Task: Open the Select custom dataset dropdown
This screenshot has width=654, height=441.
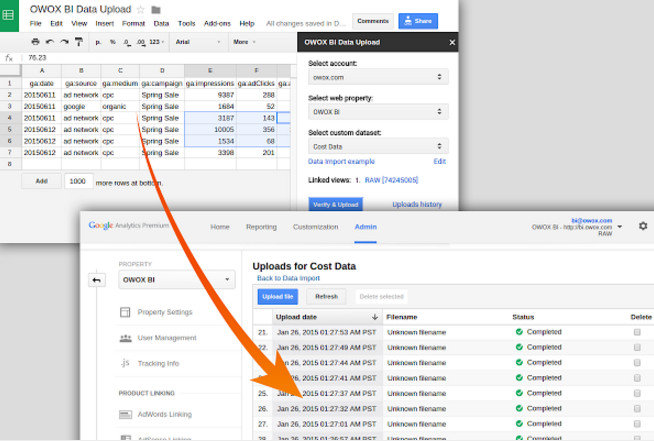Action: point(378,146)
